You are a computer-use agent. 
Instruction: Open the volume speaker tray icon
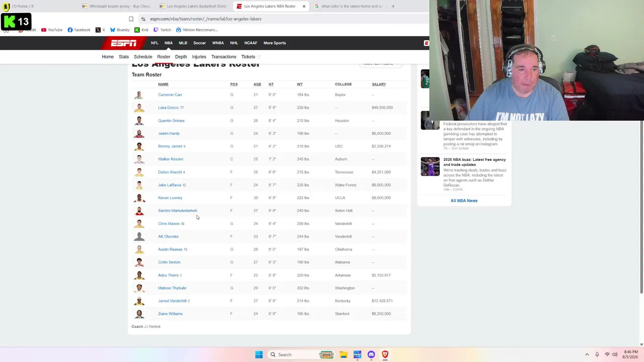tap(615, 354)
